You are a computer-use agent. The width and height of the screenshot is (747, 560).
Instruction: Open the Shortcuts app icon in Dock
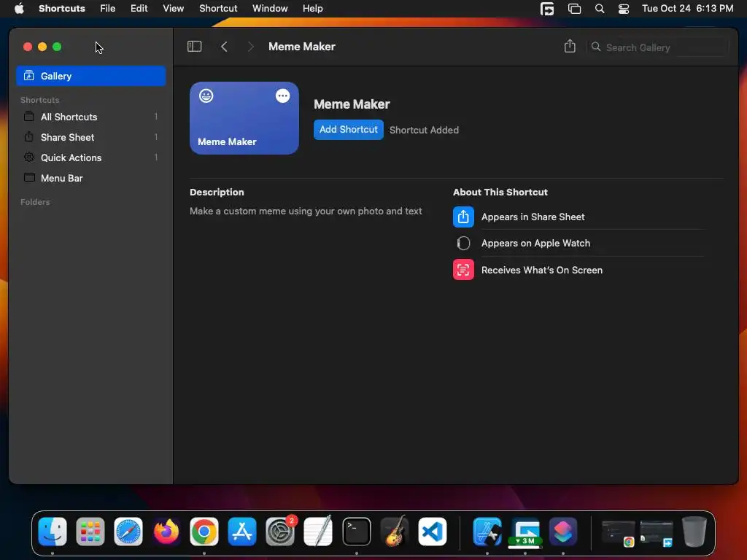(x=562, y=532)
